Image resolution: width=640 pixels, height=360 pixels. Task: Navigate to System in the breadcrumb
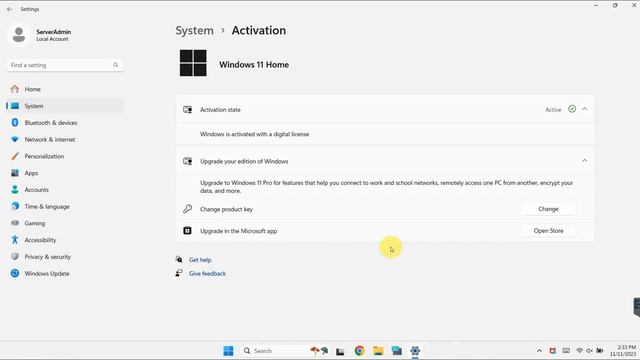click(194, 31)
